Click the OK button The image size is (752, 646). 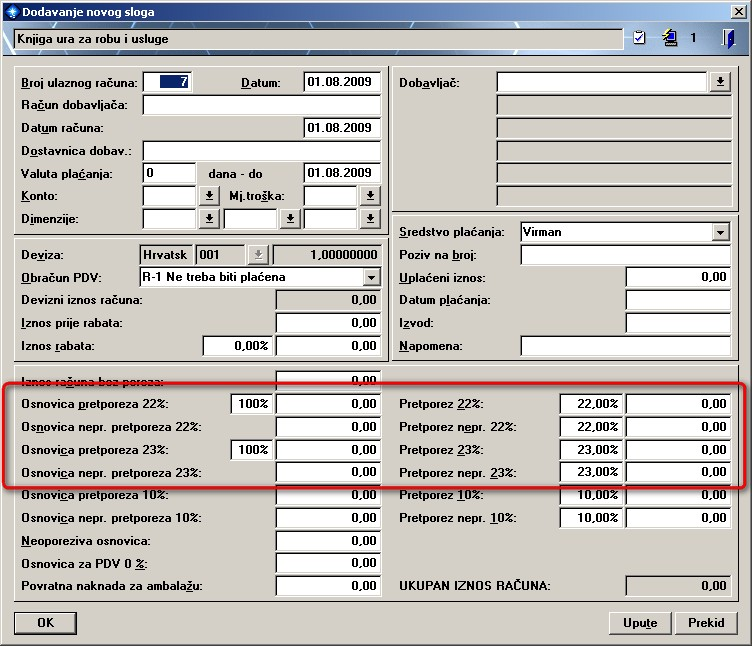pyautogui.click(x=46, y=623)
